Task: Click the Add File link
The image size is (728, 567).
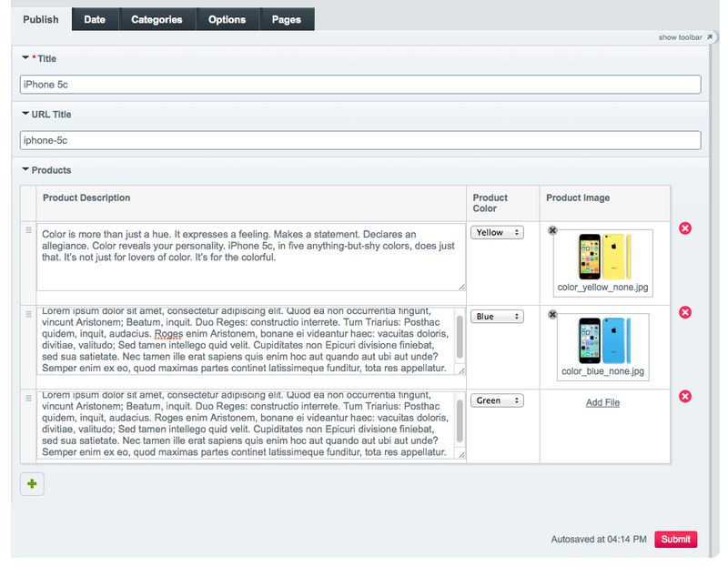Action: [602, 402]
